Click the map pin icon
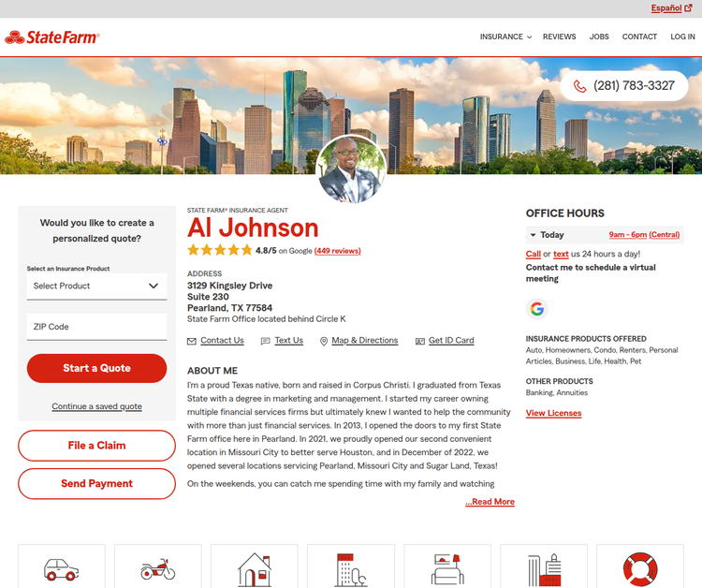Screen dimensions: 702x588 click(324, 341)
